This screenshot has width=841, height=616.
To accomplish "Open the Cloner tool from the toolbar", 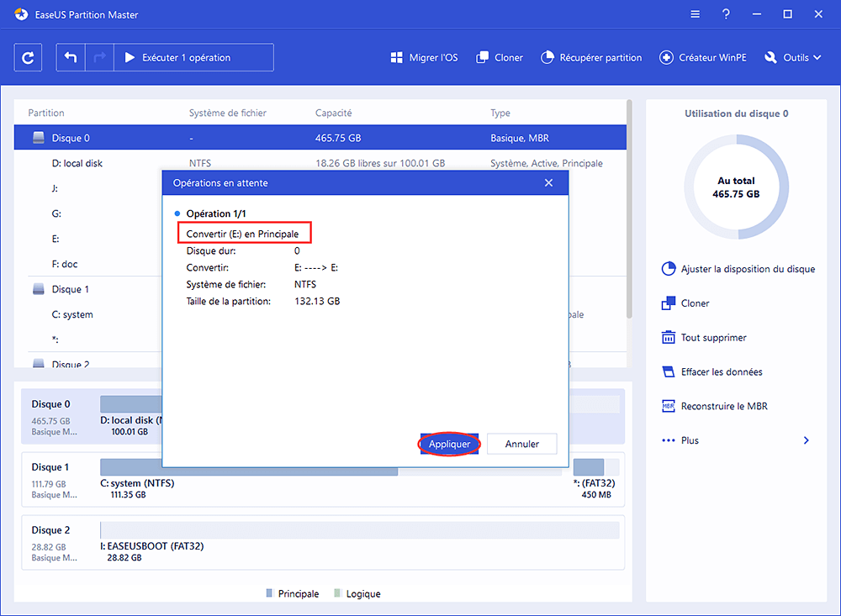I will coord(500,57).
